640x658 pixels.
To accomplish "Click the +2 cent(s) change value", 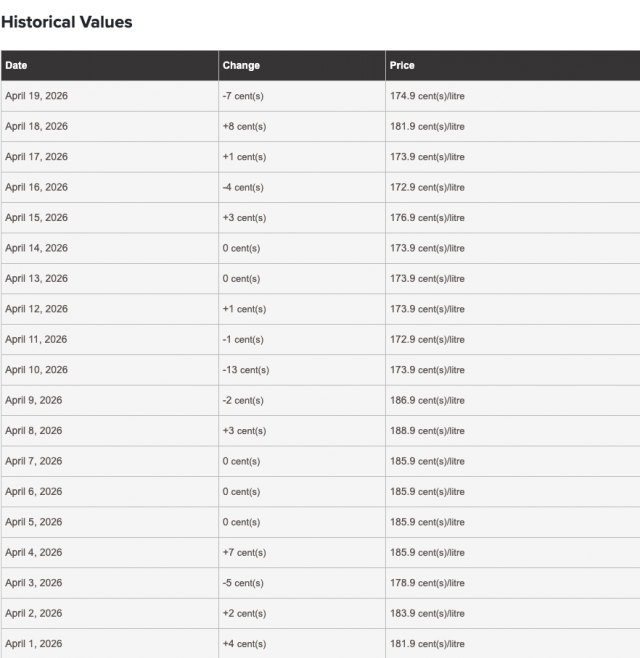I will (x=244, y=613).
